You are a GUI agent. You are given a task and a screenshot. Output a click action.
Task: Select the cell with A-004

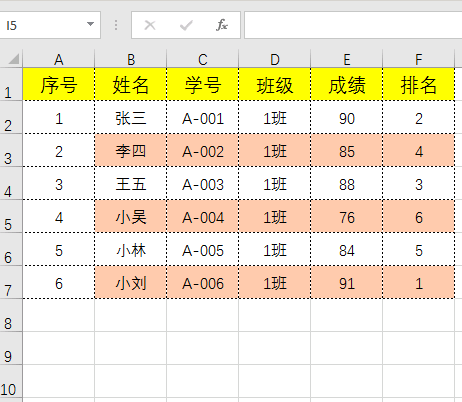[x=203, y=216]
